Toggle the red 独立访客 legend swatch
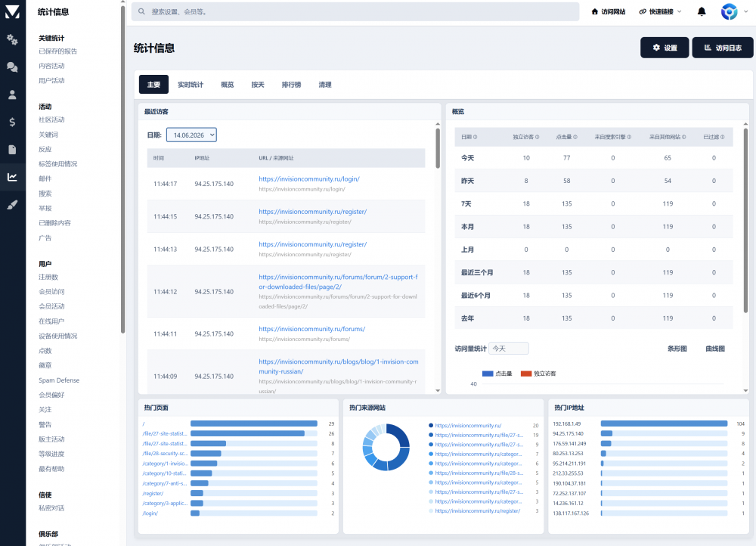This screenshot has width=756, height=546. [526, 374]
